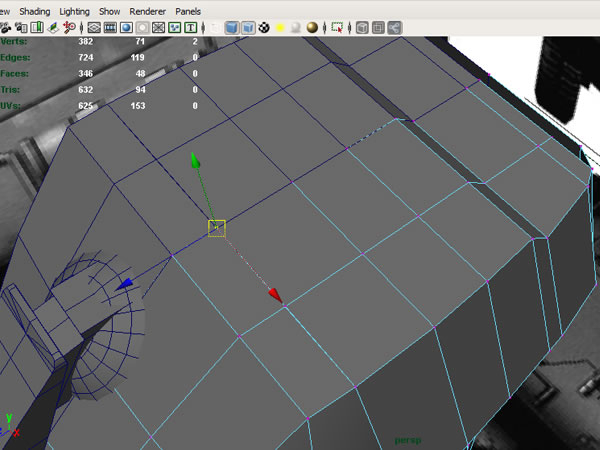Open the Lighting menu

73,10
